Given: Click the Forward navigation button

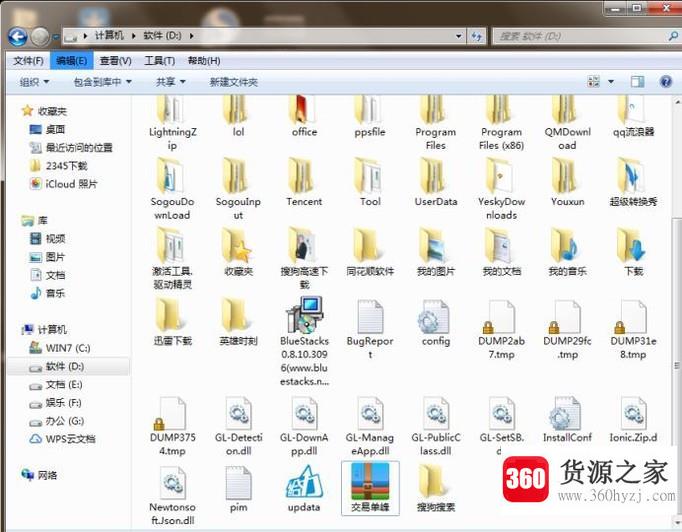Looking at the screenshot, I should [40, 37].
